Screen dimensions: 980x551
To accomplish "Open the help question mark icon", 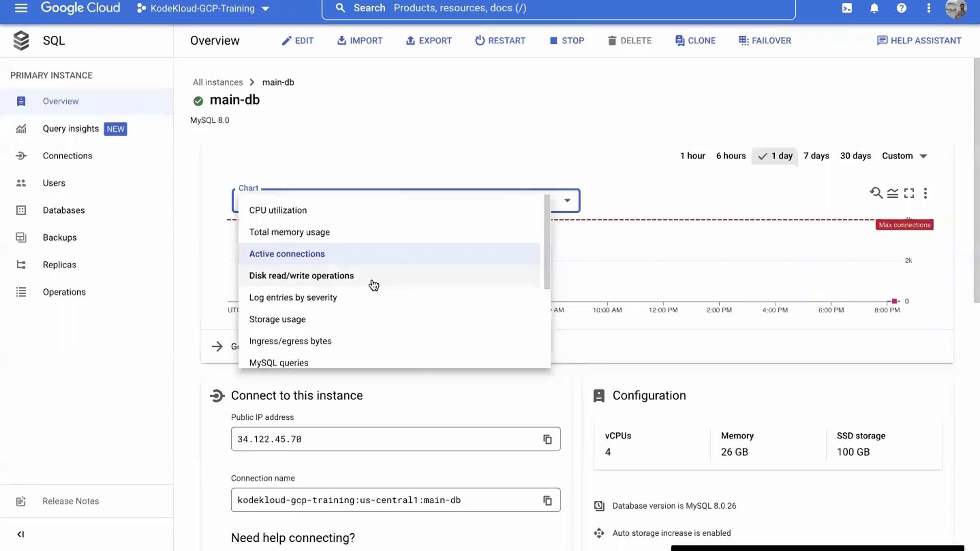I will (x=901, y=8).
